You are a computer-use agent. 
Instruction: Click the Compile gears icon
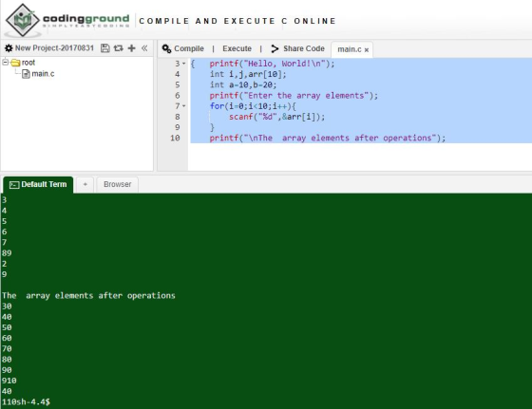(x=166, y=48)
